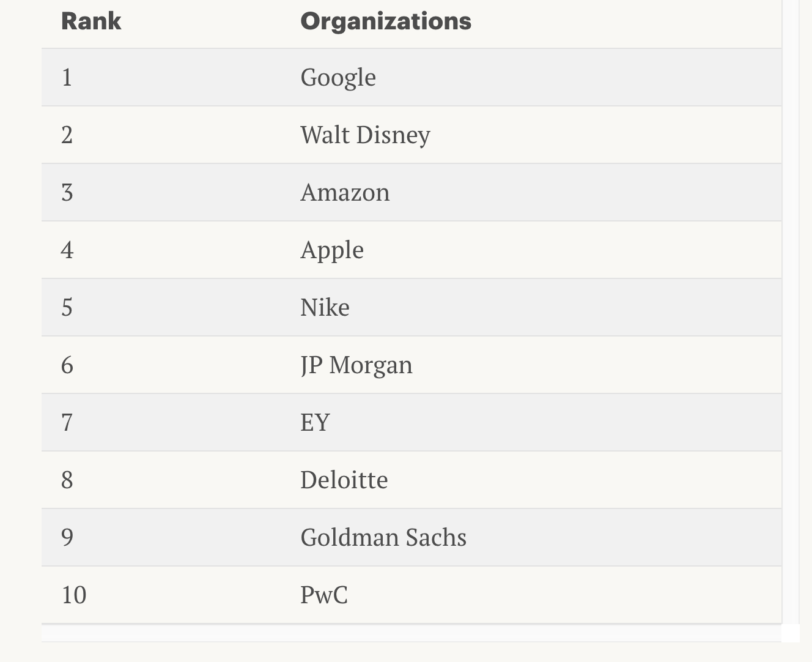Select the Google organization cell
The height and width of the screenshot is (662, 812).
[338, 78]
